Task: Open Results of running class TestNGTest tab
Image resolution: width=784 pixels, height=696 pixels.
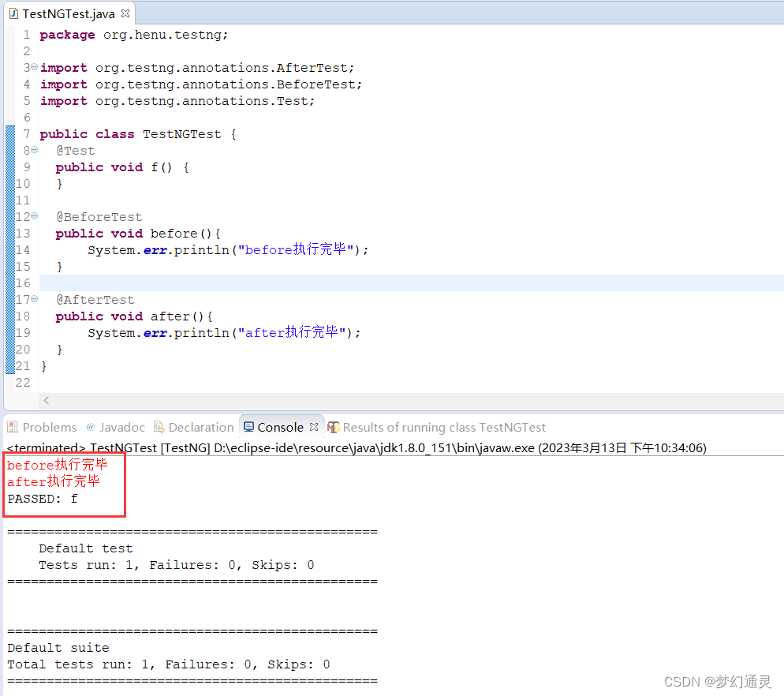Action: (x=436, y=428)
